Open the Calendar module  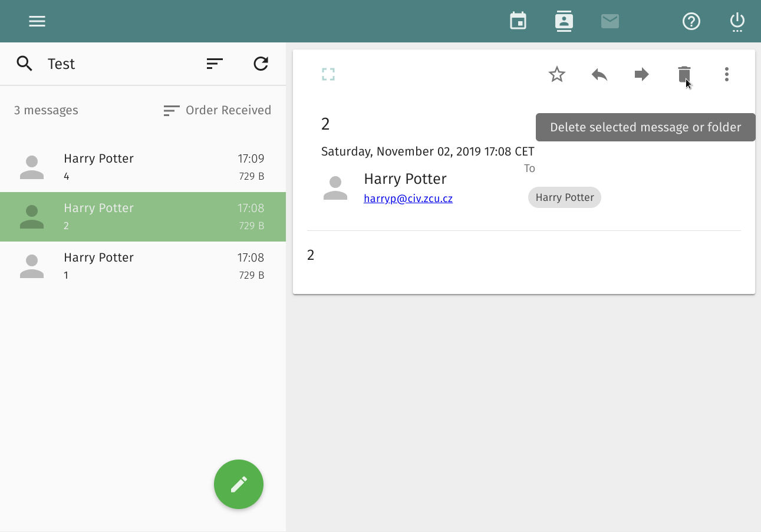click(518, 21)
